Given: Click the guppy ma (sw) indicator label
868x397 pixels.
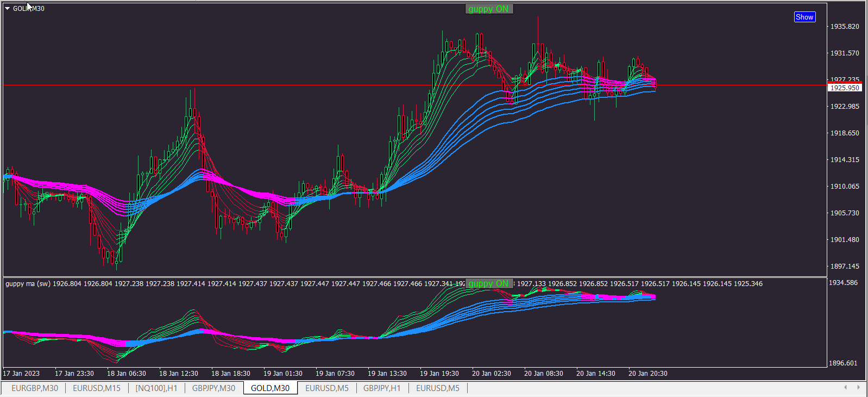Looking at the screenshot, I should pos(28,284).
